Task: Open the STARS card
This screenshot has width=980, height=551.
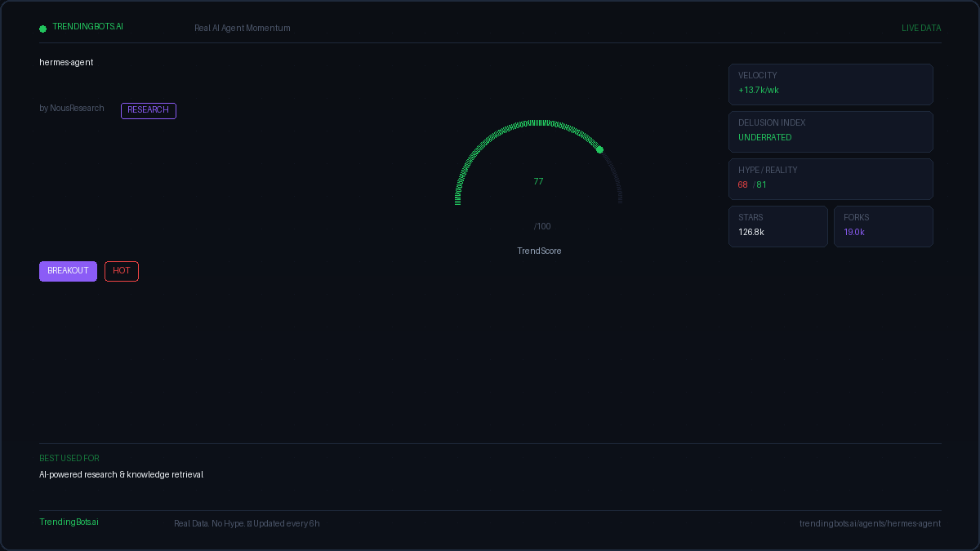Action: pyautogui.click(x=778, y=226)
